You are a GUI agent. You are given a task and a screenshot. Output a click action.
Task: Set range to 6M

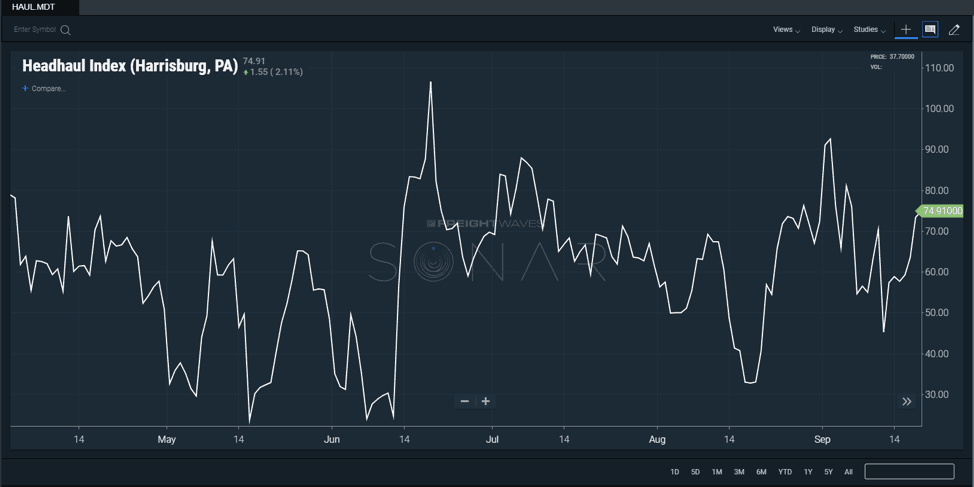(x=762, y=472)
